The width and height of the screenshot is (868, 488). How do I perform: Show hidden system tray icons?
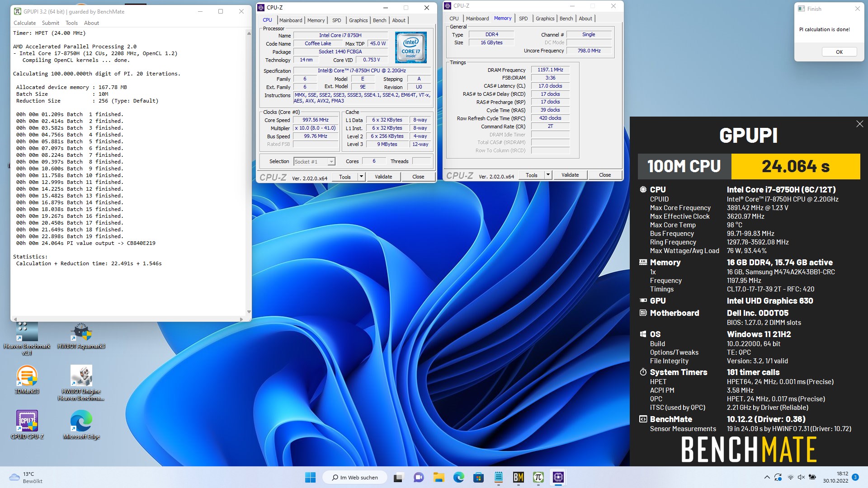tap(767, 477)
